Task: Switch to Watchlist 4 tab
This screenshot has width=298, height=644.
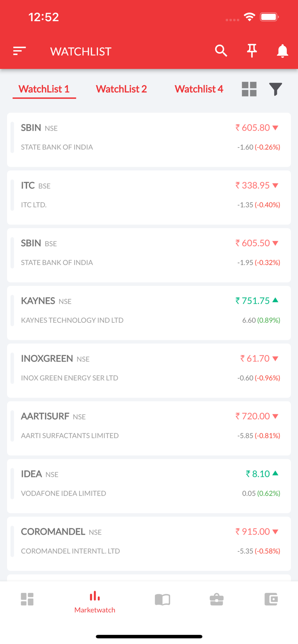Action: click(199, 89)
